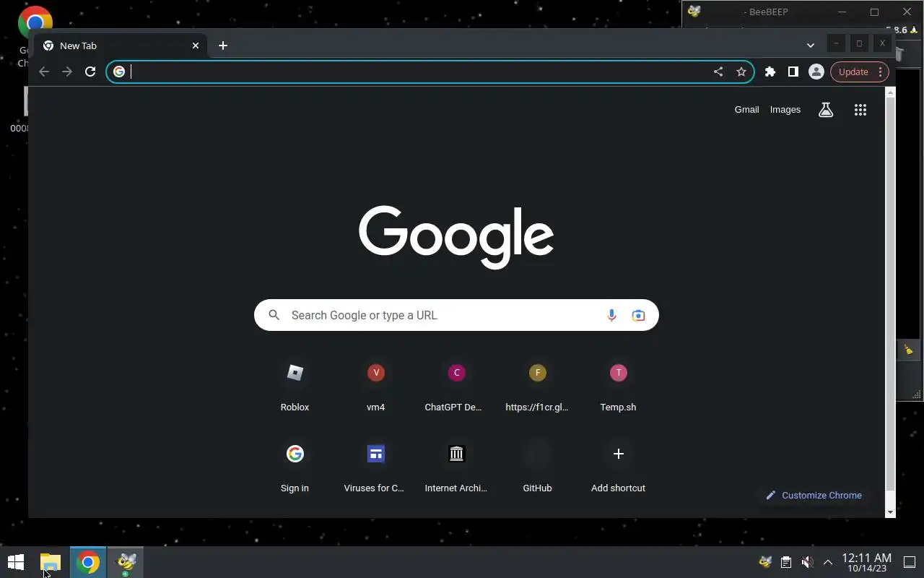Viewport: 924px width, 578px height.
Task: Click Add shortcut plus tile
Action: (x=618, y=468)
